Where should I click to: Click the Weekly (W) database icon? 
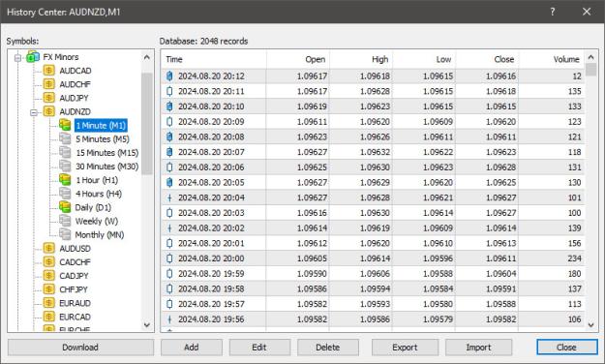coord(65,221)
